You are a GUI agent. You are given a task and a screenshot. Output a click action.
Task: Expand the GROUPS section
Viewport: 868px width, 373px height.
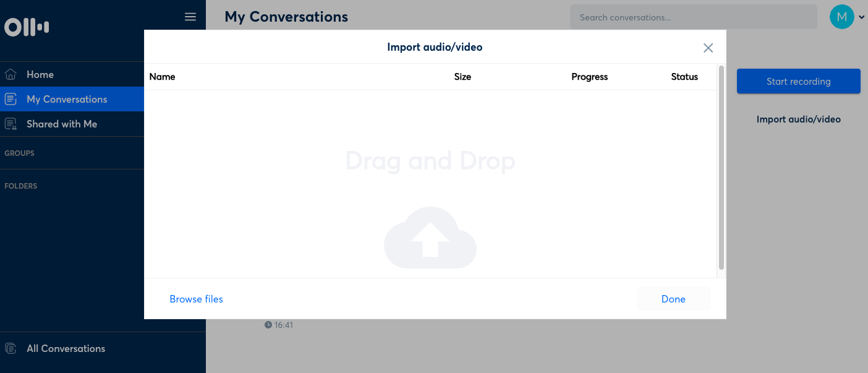pos(19,153)
